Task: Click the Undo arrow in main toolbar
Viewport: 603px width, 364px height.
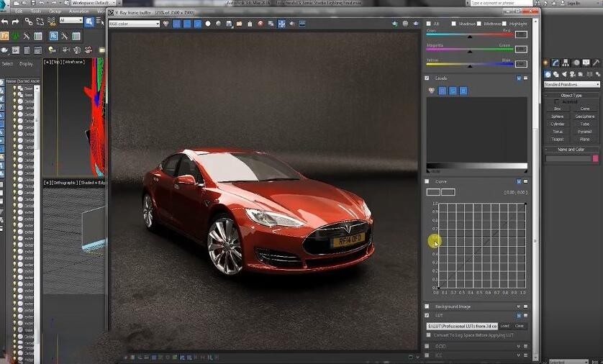Action: pos(5,22)
